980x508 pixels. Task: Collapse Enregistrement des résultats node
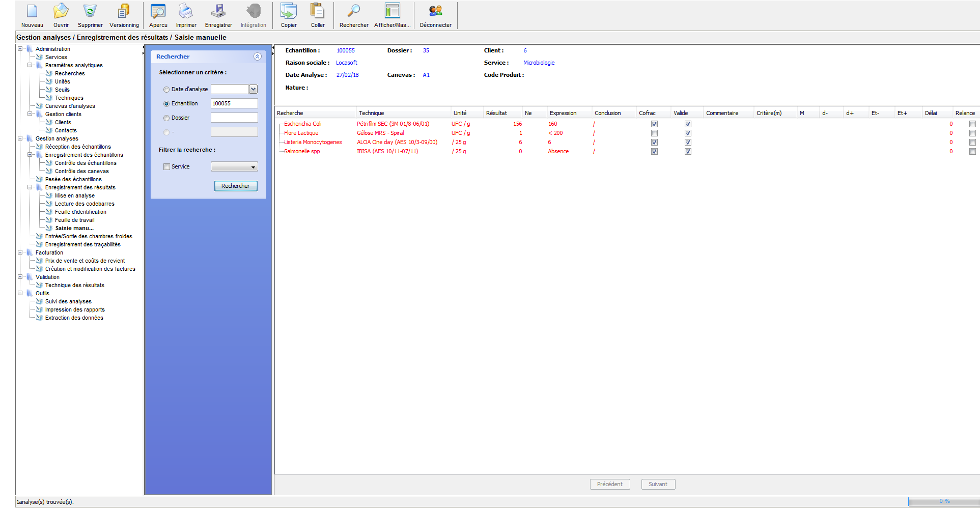30,187
